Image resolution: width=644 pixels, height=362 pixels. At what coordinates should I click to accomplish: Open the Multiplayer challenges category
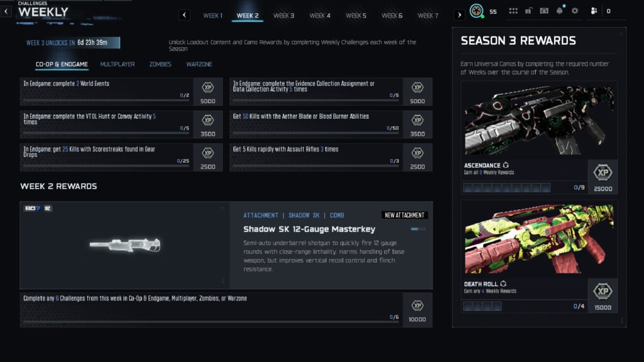118,64
